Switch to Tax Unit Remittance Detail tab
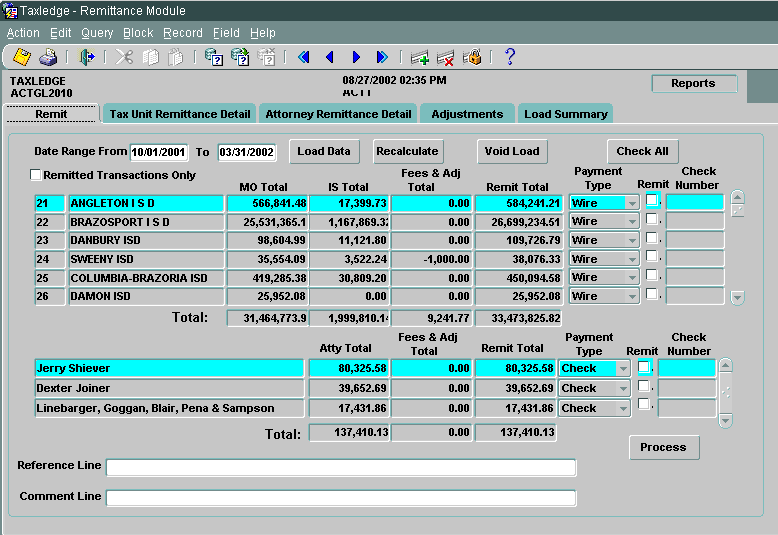This screenshot has height=535, width=778. pyautogui.click(x=179, y=114)
